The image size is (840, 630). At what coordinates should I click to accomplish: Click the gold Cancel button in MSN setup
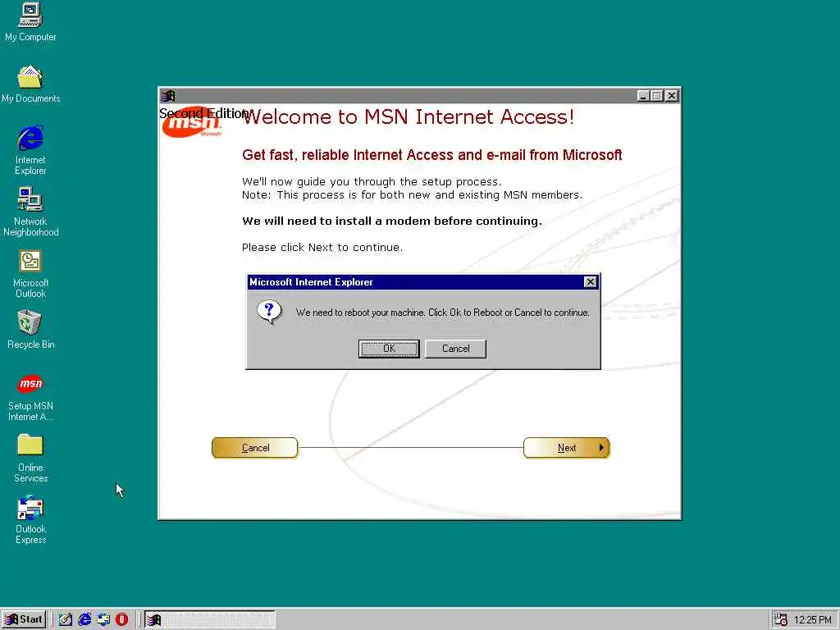255,448
